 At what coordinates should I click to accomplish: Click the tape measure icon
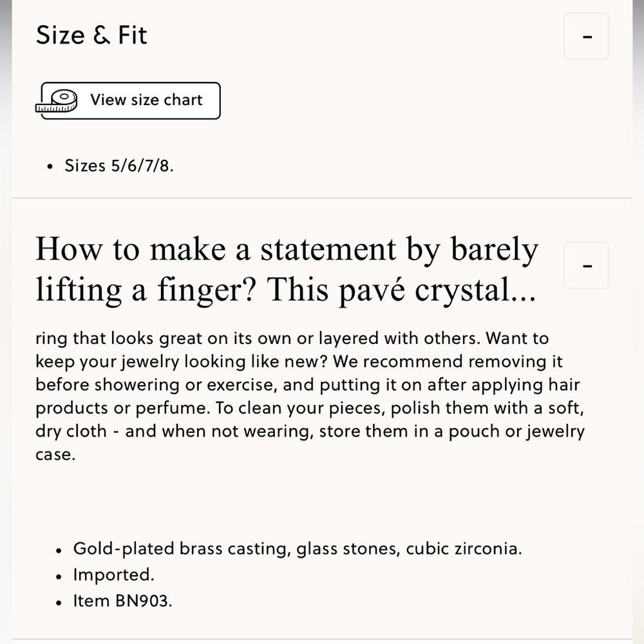pos(57,101)
